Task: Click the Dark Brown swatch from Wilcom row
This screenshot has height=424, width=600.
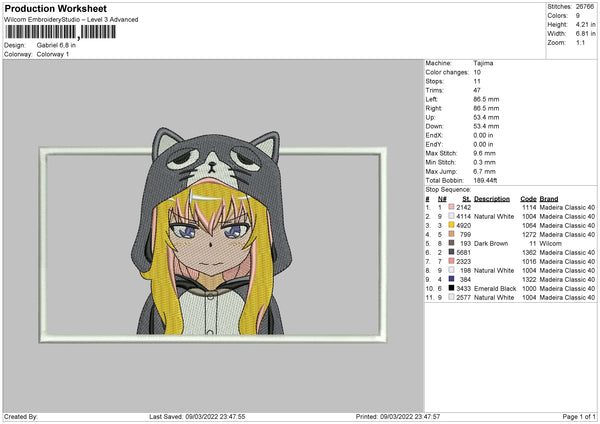Action: (451, 243)
